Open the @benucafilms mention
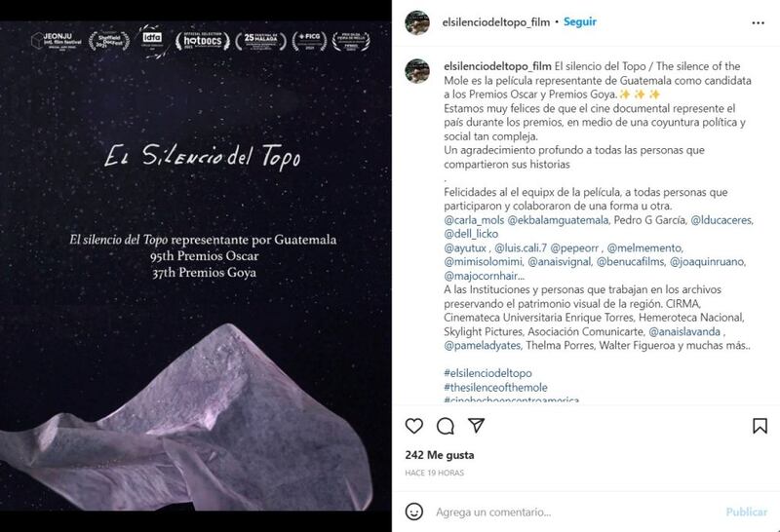The width and height of the screenshot is (780, 532). (x=630, y=262)
